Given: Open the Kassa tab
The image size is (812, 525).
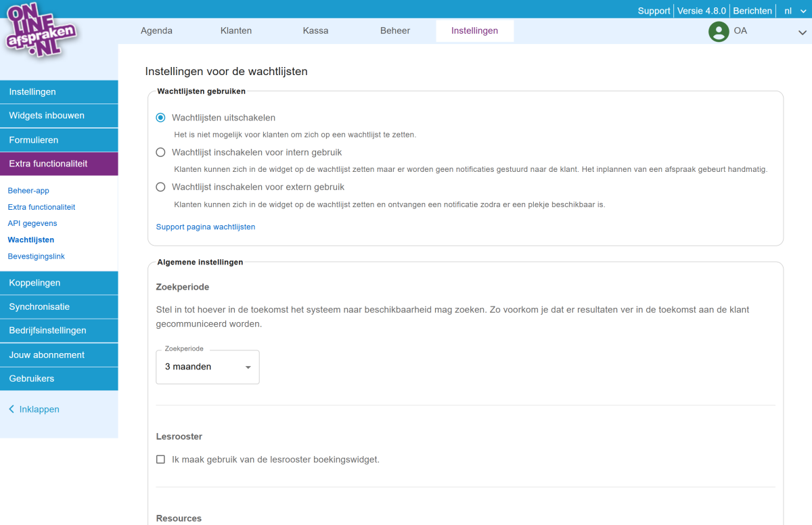Looking at the screenshot, I should 315,30.
